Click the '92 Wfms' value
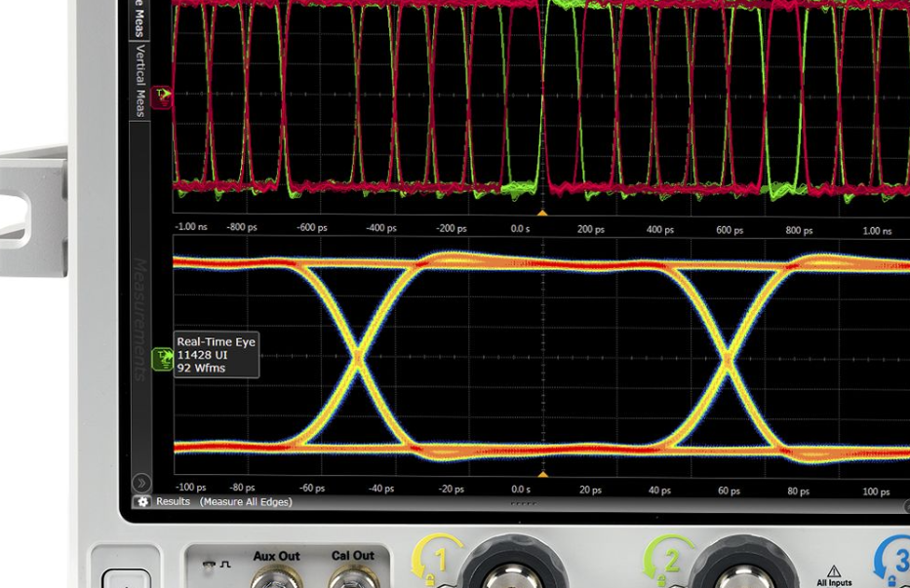Screen dimensions: 910x588 (x=201, y=368)
